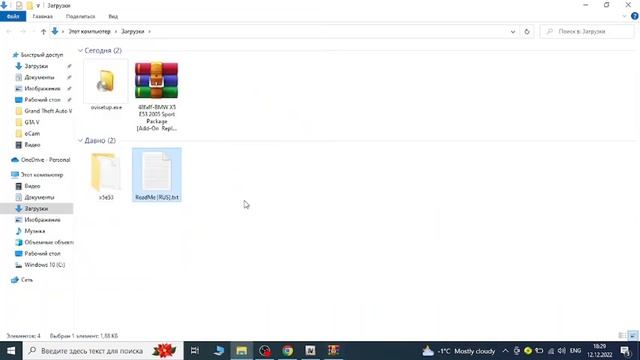Switch to the Вид ribbon tab
640x360 pixels.
coord(113,16)
